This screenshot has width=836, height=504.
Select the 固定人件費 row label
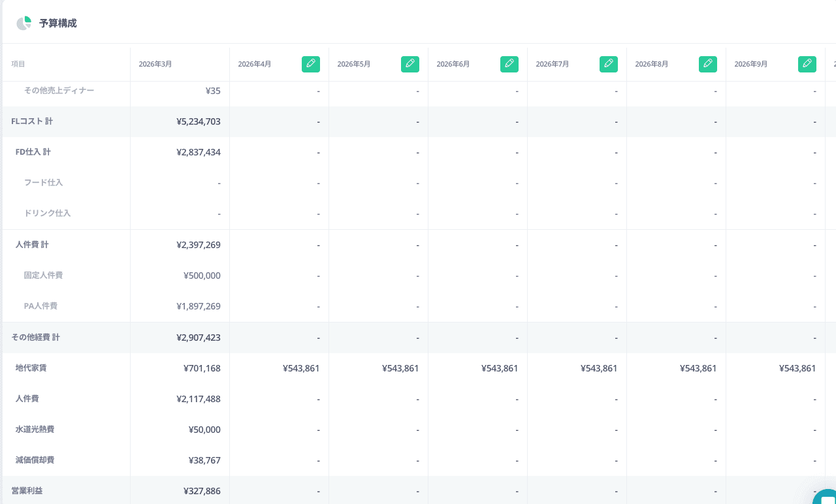coord(43,276)
